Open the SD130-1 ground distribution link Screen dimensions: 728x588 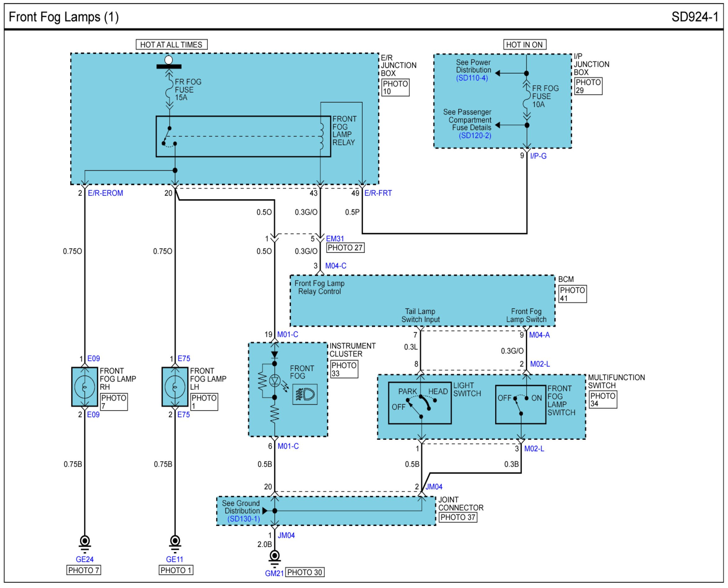point(243,519)
